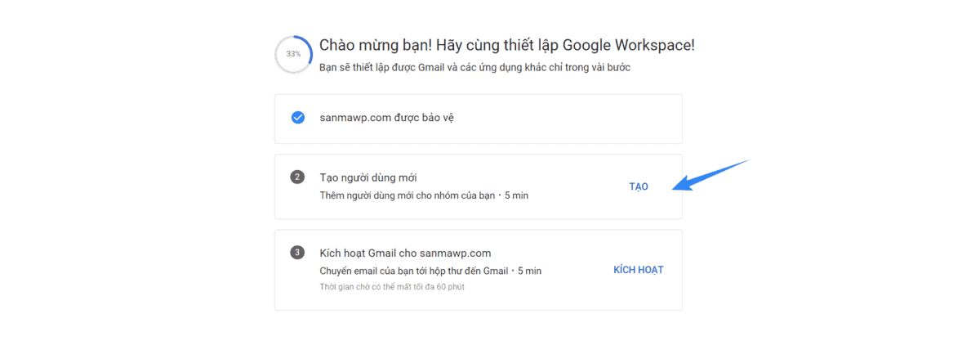Click note 'Thời gian chờ có thể mất tối đa 60 phút'

pyautogui.click(x=392, y=287)
